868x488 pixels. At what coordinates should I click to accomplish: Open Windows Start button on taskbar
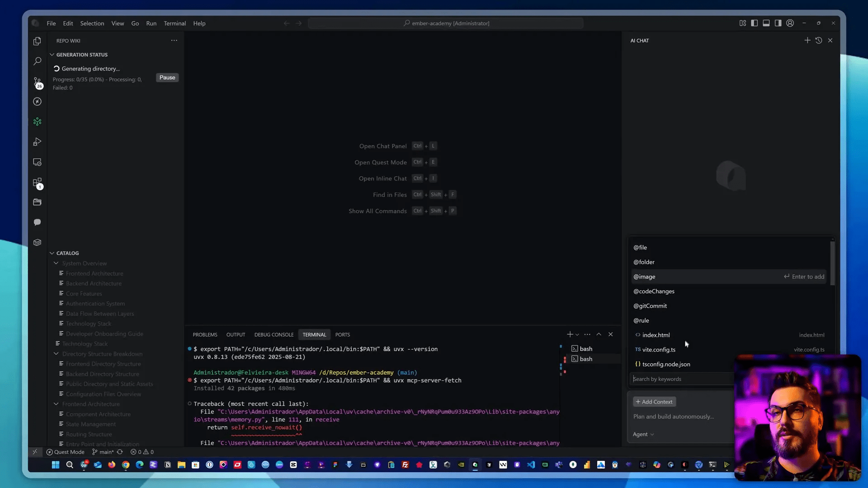tap(56, 465)
